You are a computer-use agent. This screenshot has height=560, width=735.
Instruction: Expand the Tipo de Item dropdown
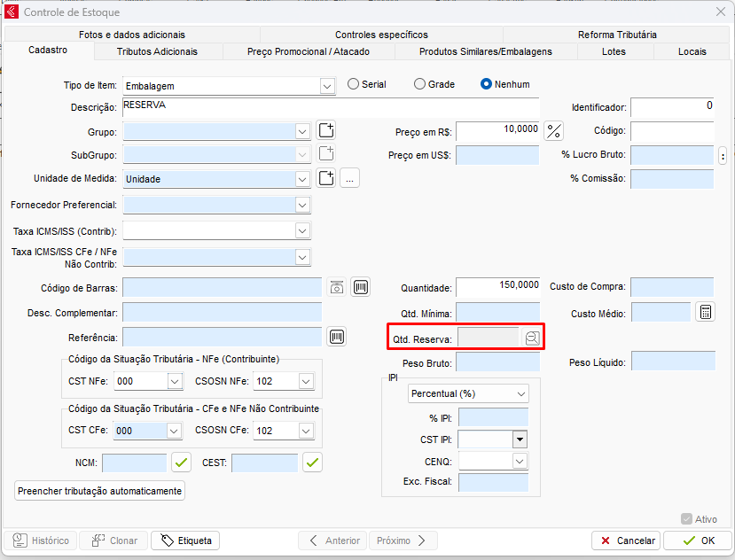pyautogui.click(x=327, y=86)
